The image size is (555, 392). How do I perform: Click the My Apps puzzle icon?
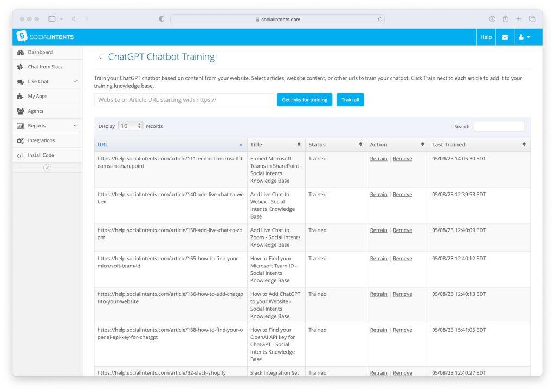click(20, 97)
